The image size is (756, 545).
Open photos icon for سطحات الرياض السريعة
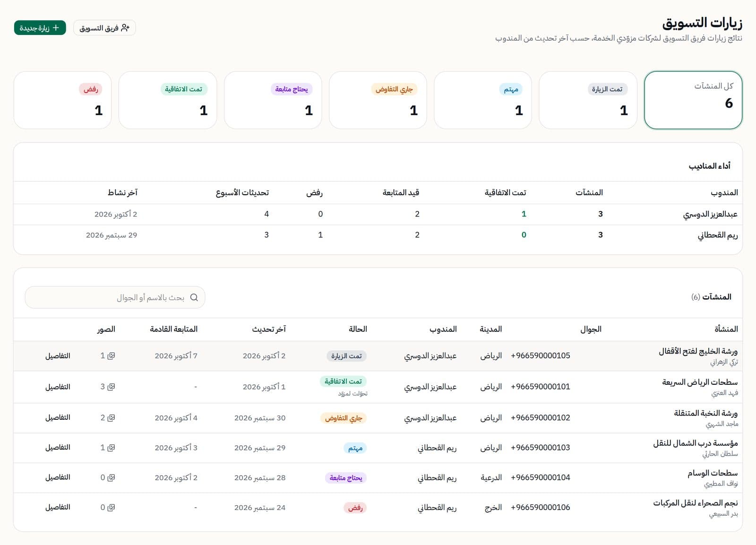[x=111, y=387]
